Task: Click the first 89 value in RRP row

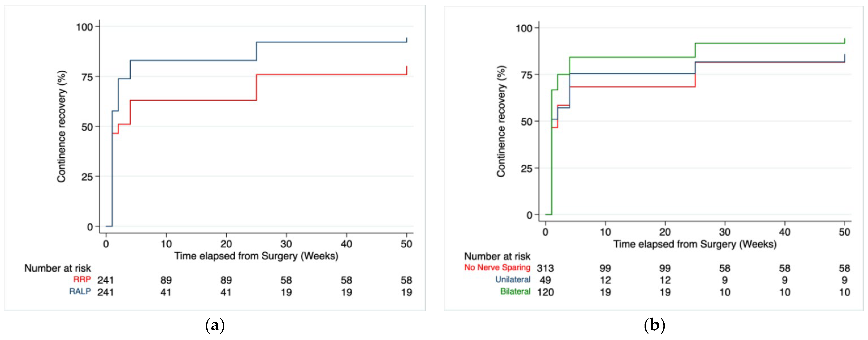Action: [x=166, y=280]
